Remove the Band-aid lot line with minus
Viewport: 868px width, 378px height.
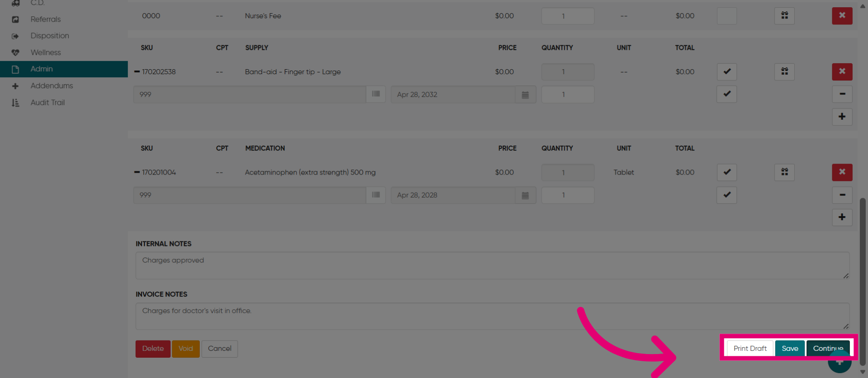(x=842, y=94)
